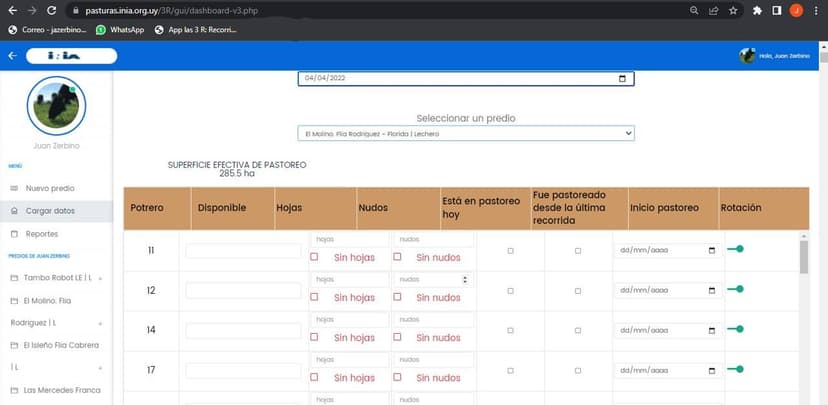Image resolution: width=828 pixels, height=405 pixels.
Task: Click the back arrow in blue header
Action: 12,56
